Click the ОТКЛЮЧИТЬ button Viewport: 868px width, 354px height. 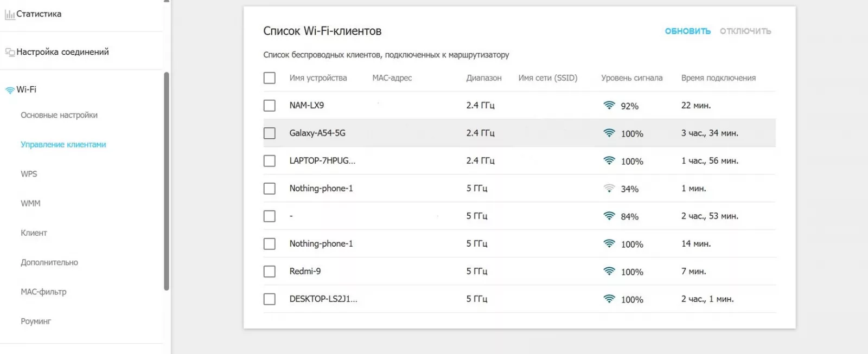745,31
